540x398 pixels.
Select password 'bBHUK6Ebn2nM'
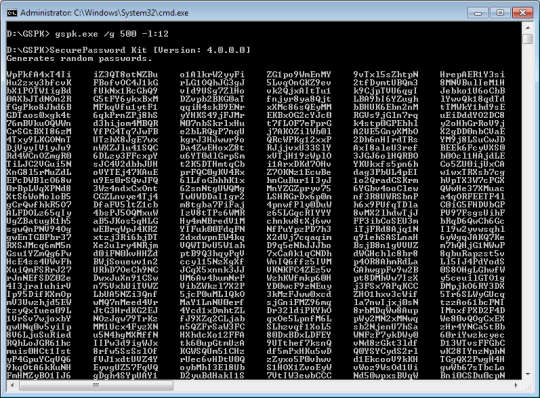pyautogui.click(x=385, y=107)
